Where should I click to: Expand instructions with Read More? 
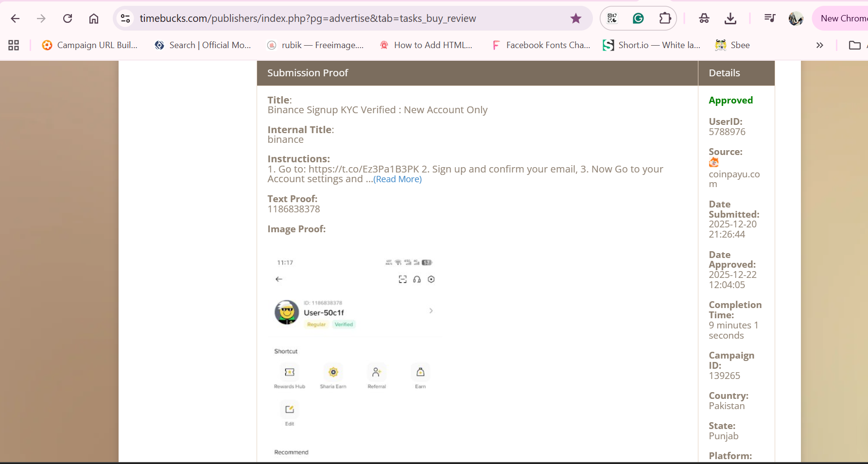click(398, 179)
